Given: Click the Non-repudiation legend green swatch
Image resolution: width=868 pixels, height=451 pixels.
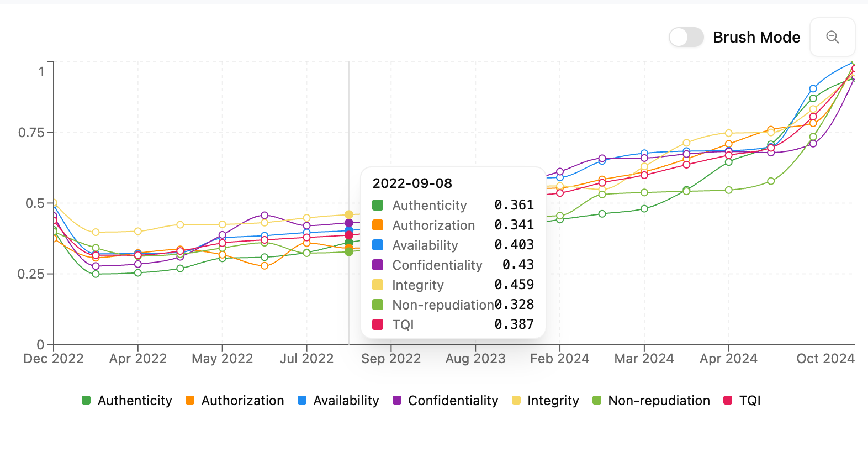Looking at the screenshot, I should click(597, 401).
